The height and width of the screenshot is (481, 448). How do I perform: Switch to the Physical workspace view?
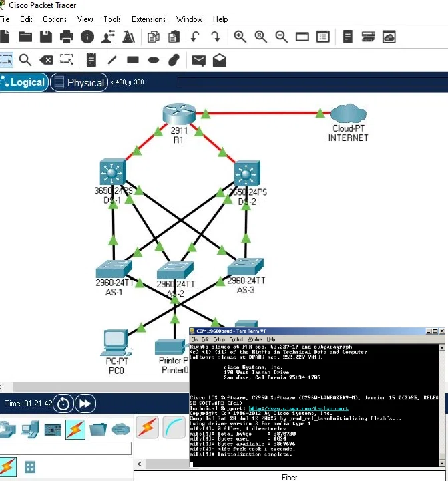pyautogui.click(x=79, y=83)
